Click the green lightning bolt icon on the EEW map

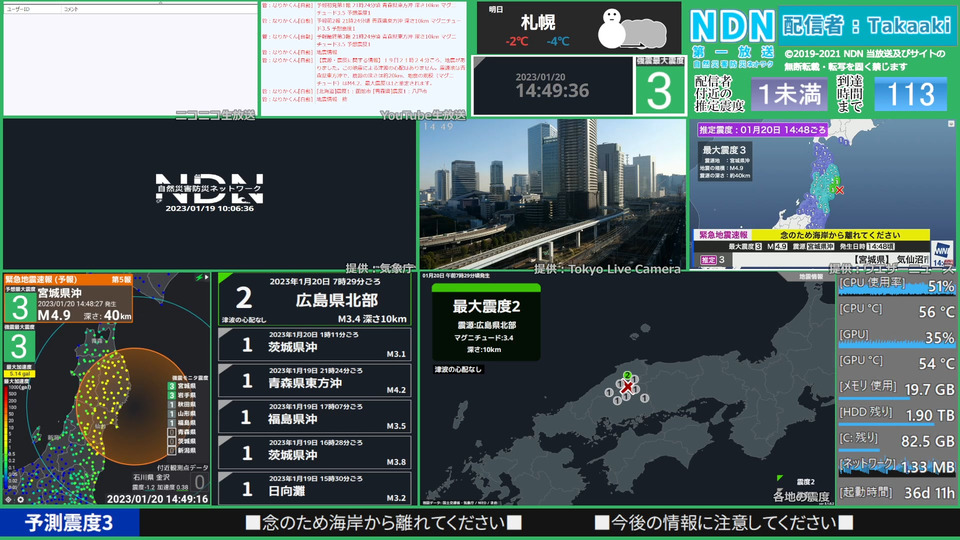click(199, 277)
